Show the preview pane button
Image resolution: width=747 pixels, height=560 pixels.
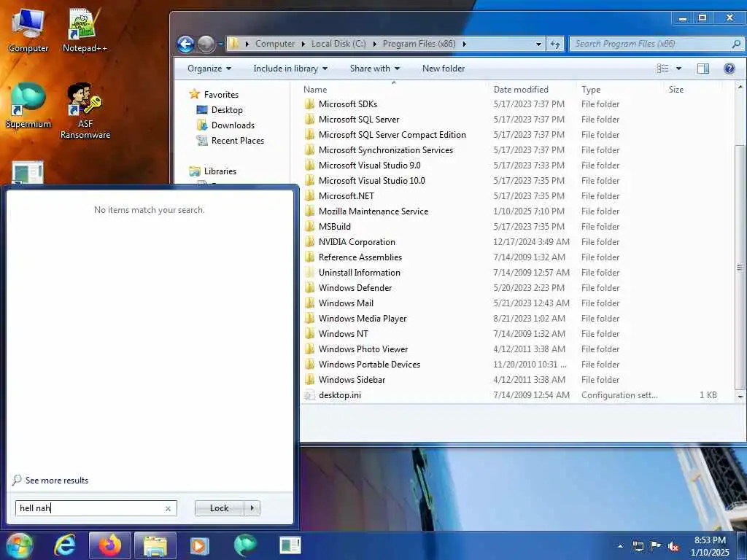coord(703,69)
